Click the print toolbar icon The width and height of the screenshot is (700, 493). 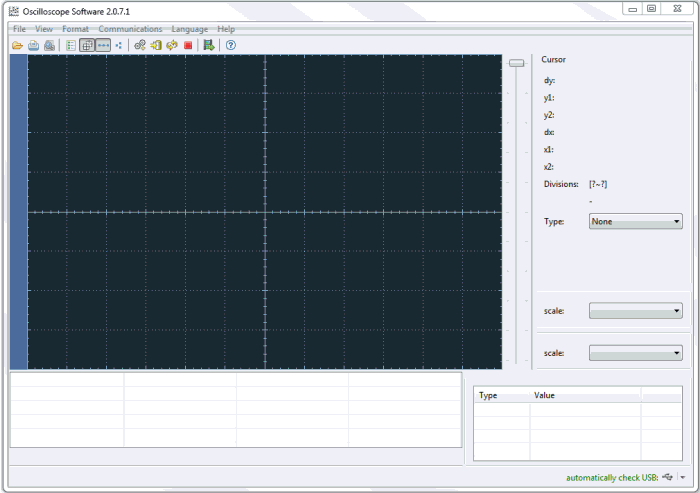[x=33, y=45]
